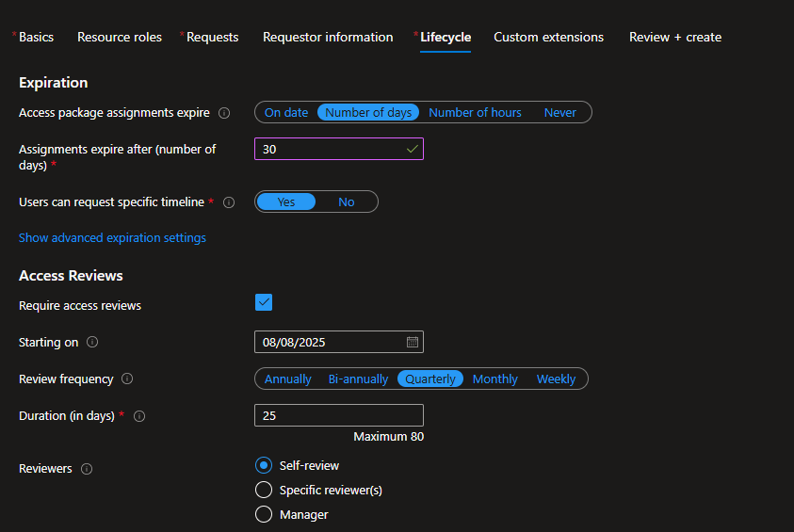Set assignments to Never expire
794x532 pixels.
[x=559, y=113]
